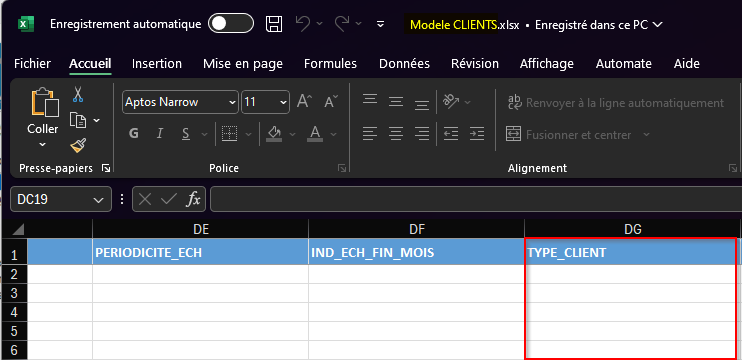This screenshot has width=742, height=360.
Task: Open the redo history dropdown arrow
Action: pyautogui.click(x=359, y=24)
